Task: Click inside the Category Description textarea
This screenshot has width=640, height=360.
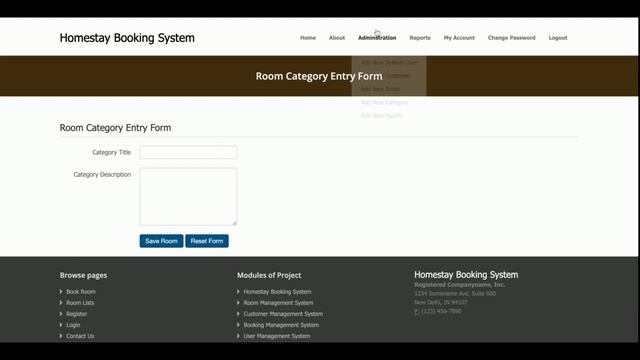Action: [188, 196]
